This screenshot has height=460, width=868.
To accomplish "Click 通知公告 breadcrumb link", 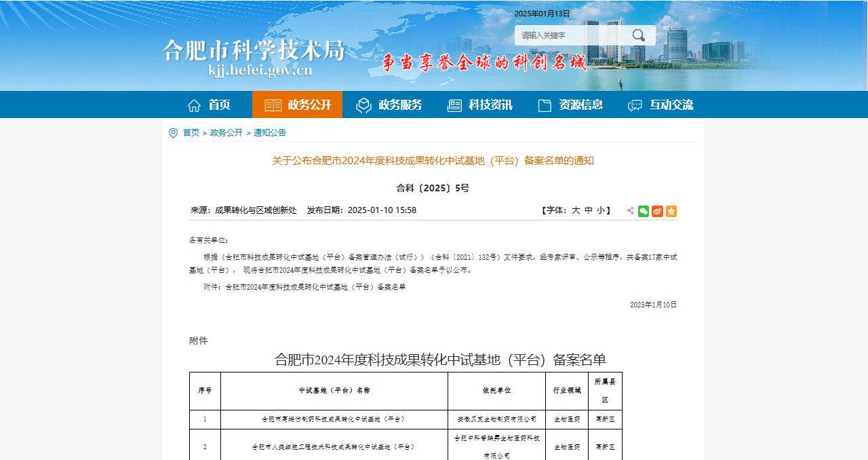I will click(x=270, y=133).
